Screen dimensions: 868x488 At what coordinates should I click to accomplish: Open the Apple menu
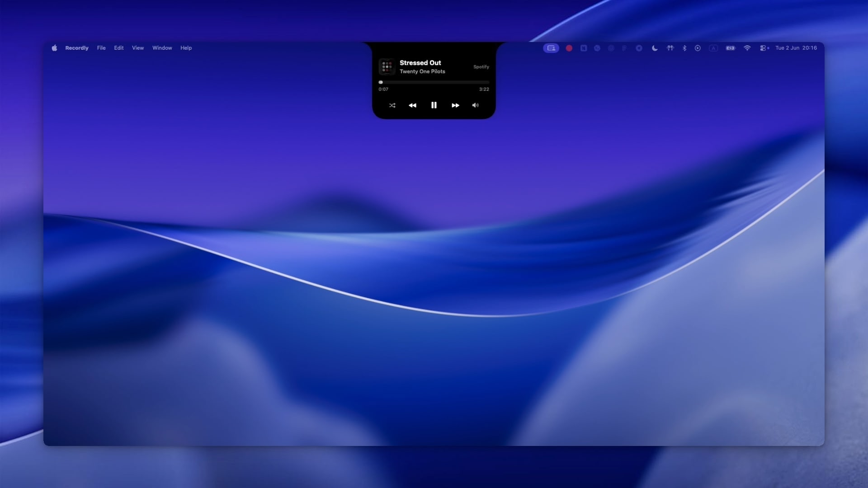click(x=54, y=48)
